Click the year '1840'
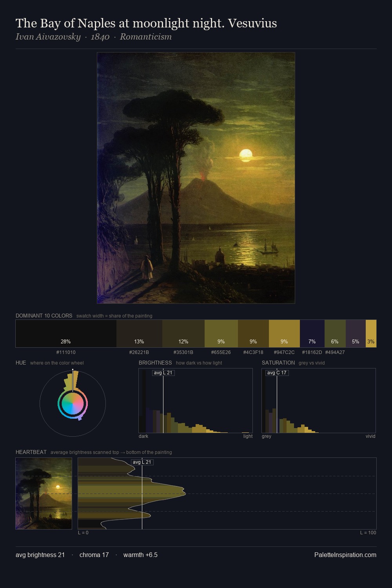Screen dimensions: 392x588 [x=100, y=37]
